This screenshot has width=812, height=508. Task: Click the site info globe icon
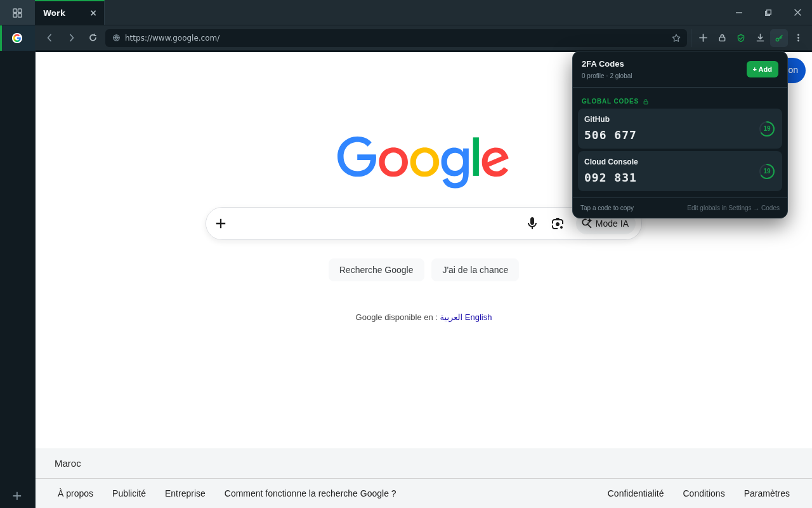coord(116,38)
